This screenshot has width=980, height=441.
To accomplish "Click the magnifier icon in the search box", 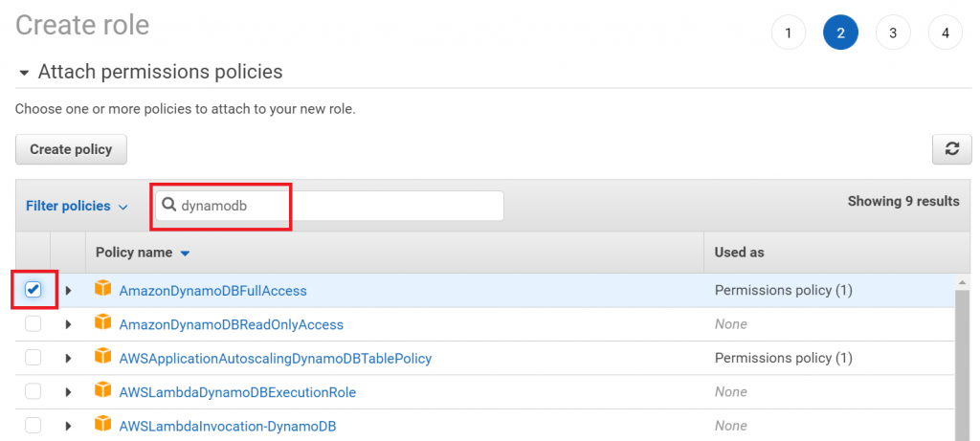I will 168,205.
